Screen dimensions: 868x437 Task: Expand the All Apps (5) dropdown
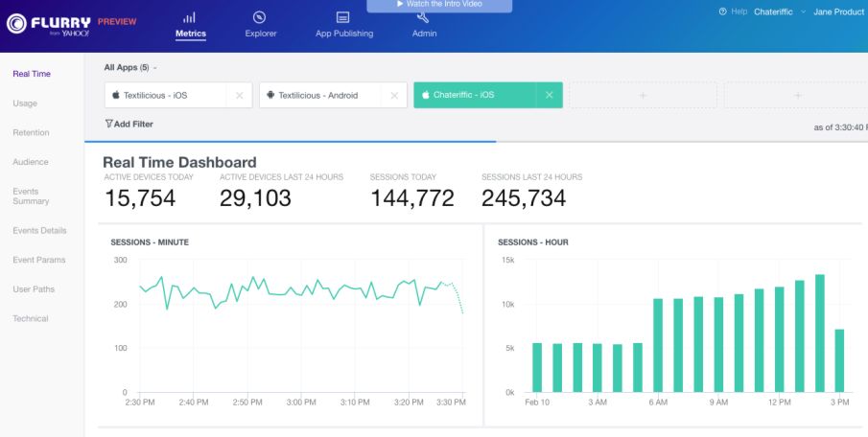(x=130, y=68)
